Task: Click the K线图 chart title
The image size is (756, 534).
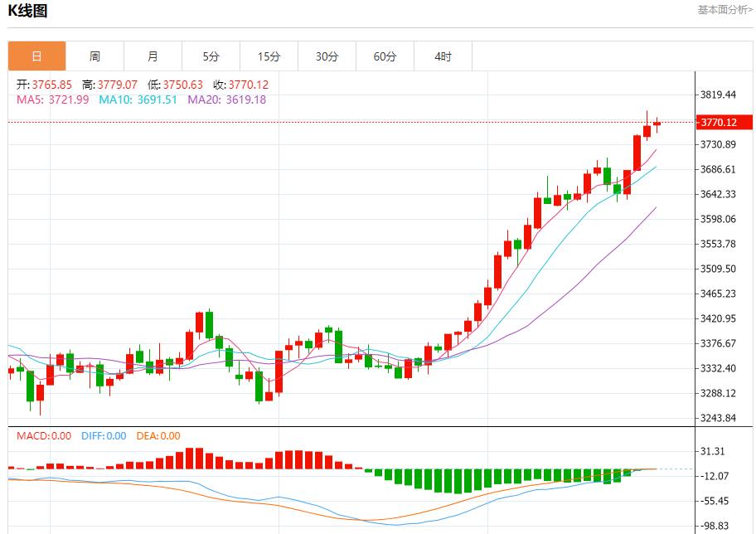Action: tap(26, 11)
